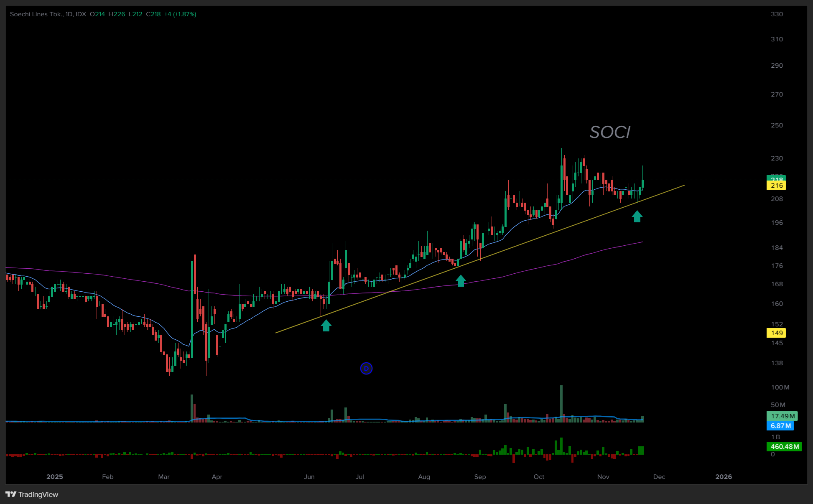
Task: Click the 100M volume scale label
Action: click(x=780, y=387)
